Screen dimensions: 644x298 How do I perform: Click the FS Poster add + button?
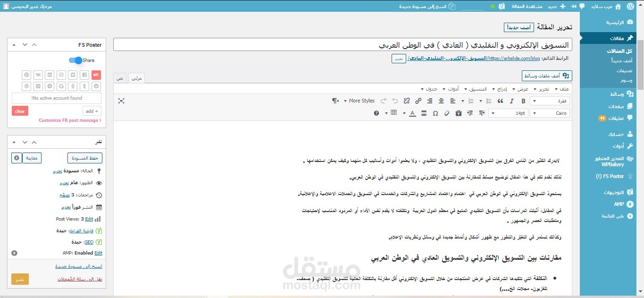92,111
